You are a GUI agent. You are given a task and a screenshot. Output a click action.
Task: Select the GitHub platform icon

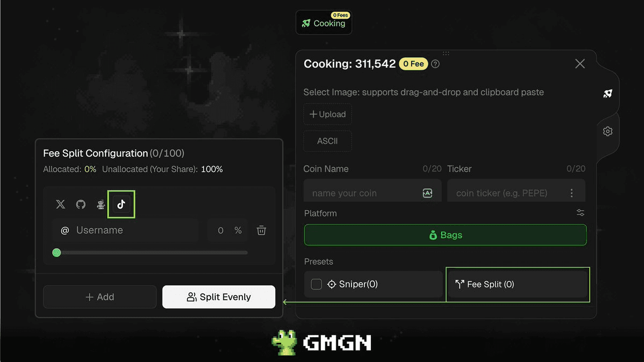coord(80,204)
